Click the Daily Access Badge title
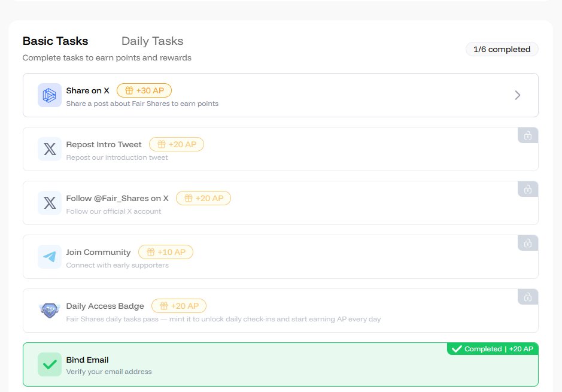562x392 pixels. click(x=105, y=306)
